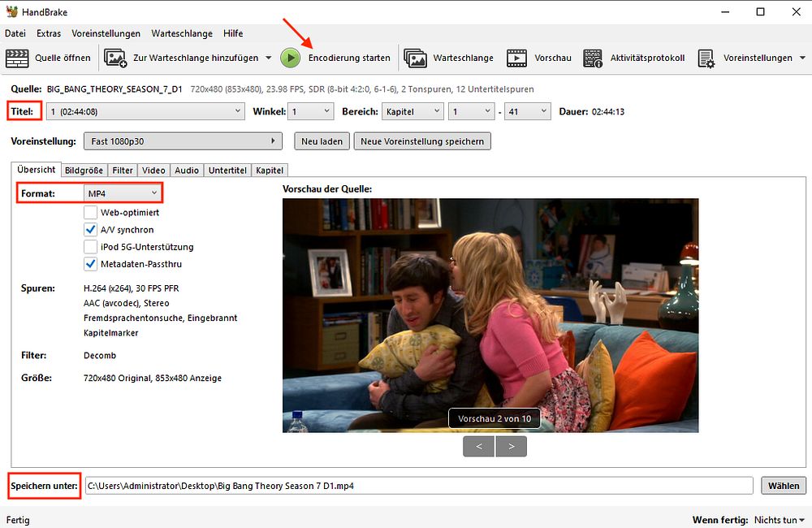
Task: Minimize the HandBrake window
Action: 725,11
